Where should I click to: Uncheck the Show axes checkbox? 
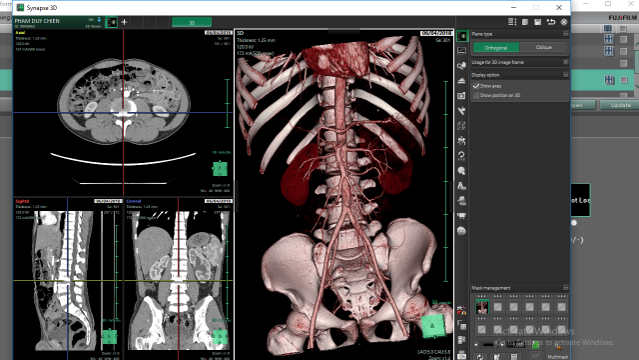click(x=476, y=86)
